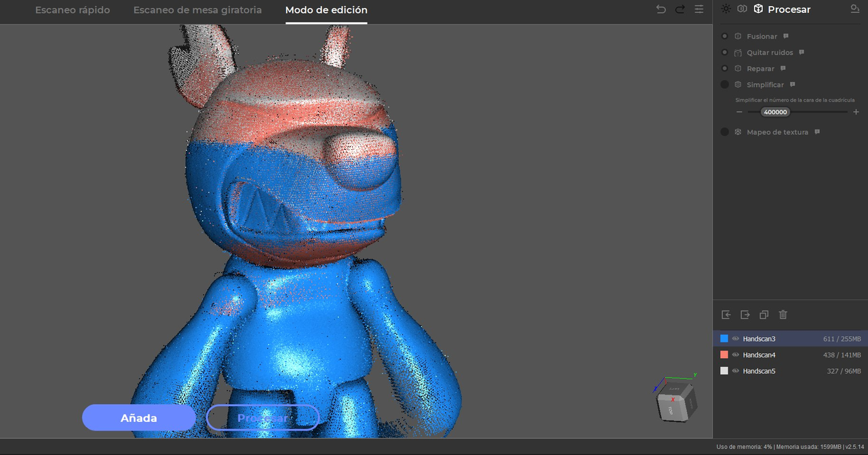Click the Procesar button below the model
The image size is (868, 455).
click(x=262, y=418)
